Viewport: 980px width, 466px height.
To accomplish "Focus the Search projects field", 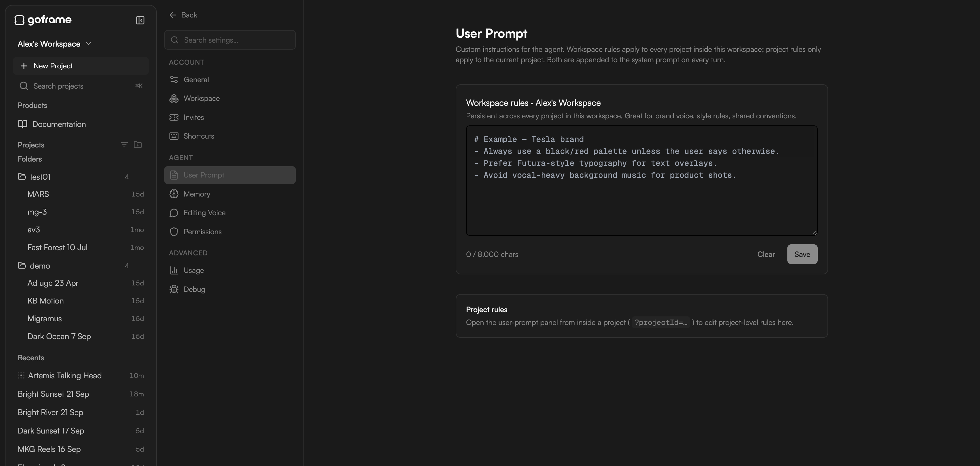I will click(x=81, y=86).
